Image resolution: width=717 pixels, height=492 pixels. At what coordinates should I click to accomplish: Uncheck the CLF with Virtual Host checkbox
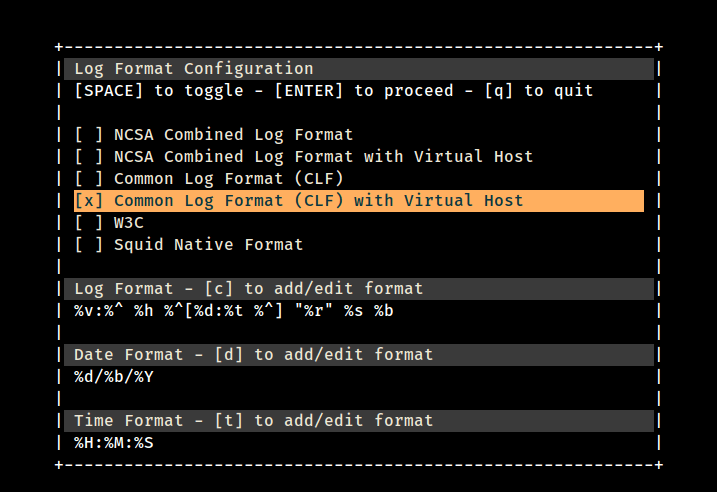tap(88, 201)
